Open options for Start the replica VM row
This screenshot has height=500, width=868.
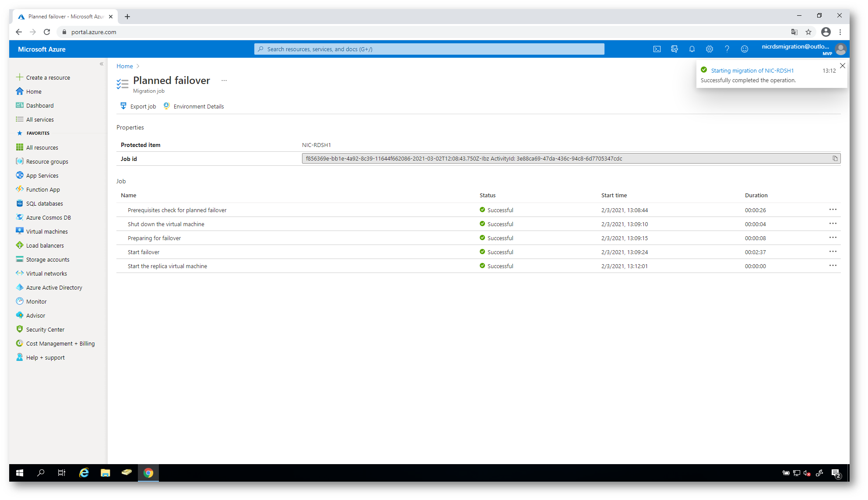[833, 266]
